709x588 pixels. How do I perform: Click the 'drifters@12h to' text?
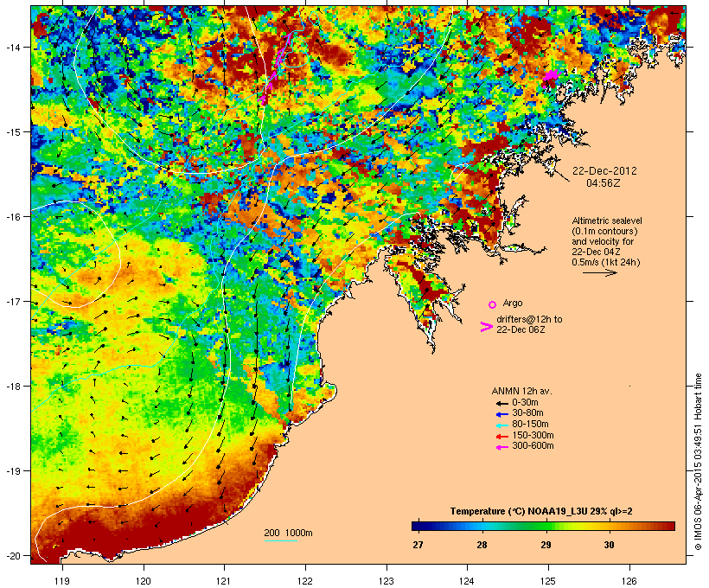click(x=529, y=319)
